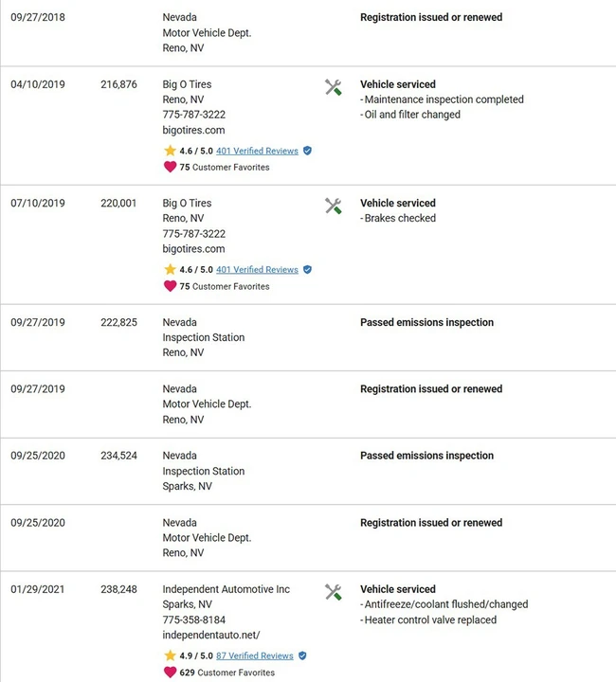Image resolution: width=616 pixels, height=682 pixels.
Task: Click the Heater control valve replaced detail
Action: tap(428, 619)
